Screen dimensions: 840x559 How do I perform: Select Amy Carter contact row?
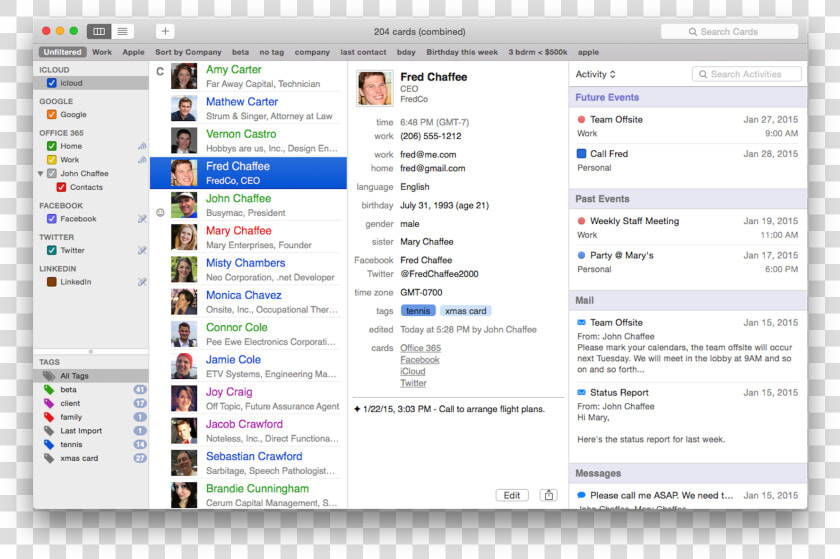point(249,76)
